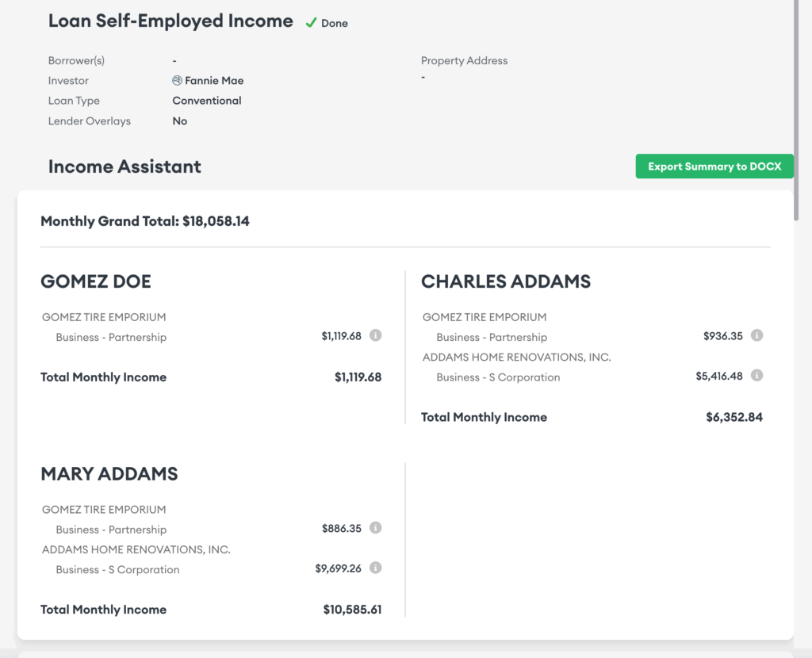Viewport: 812px width, 658px height.
Task: Click the Loan Type value Conventional
Action: (206, 101)
